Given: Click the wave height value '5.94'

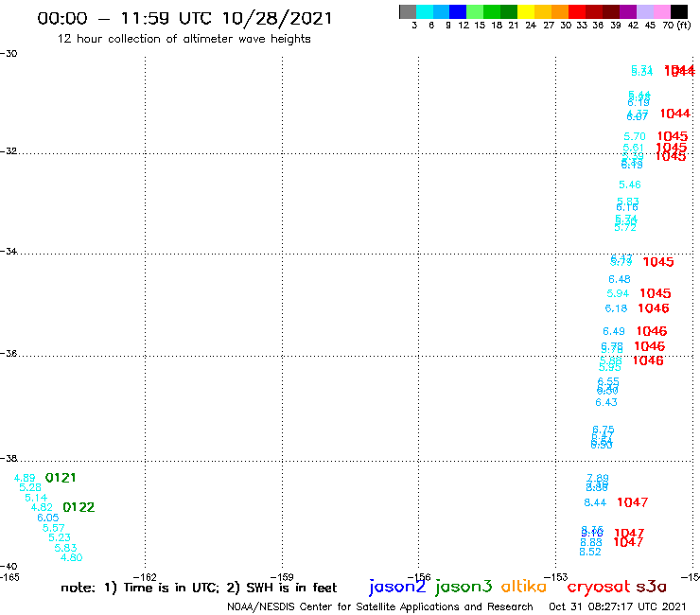Looking at the screenshot, I should 618,294.
